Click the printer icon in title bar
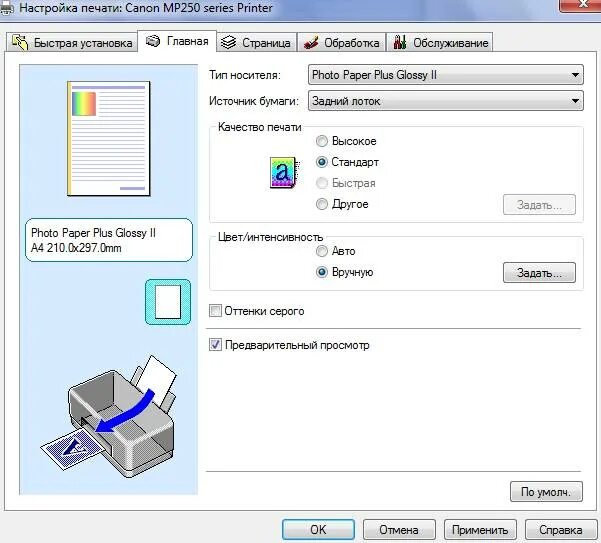 coord(7,8)
